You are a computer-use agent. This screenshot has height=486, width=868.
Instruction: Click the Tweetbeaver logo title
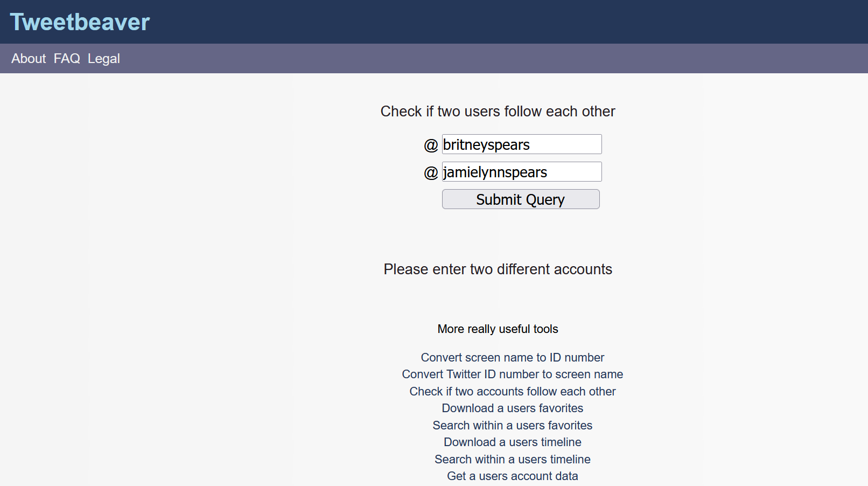[80, 22]
